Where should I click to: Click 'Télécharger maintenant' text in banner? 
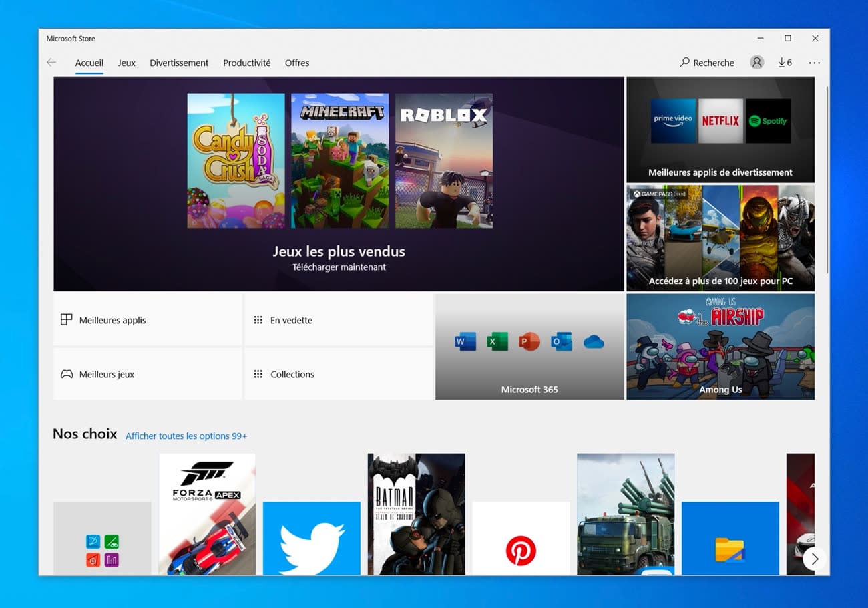click(x=339, y=267)
